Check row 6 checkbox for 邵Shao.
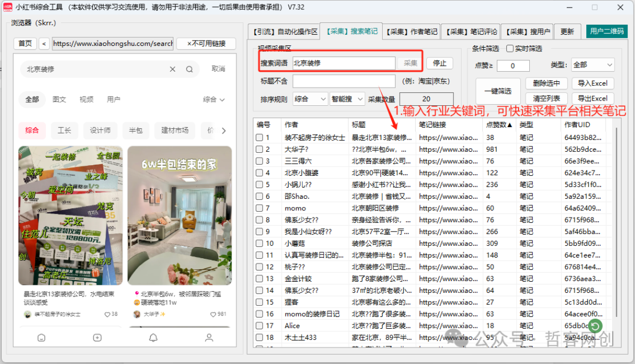The height and width of the screenshot is (364, 635). [x=260, y=196]
